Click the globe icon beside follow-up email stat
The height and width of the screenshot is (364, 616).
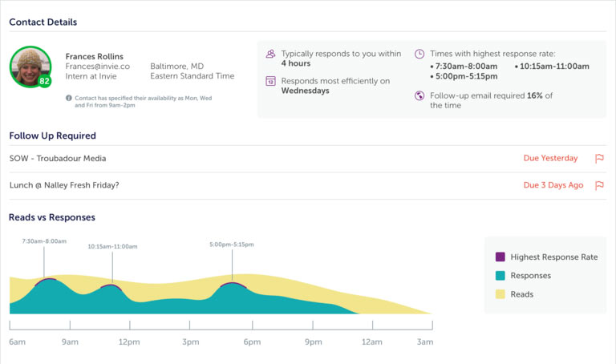(419, 96)
